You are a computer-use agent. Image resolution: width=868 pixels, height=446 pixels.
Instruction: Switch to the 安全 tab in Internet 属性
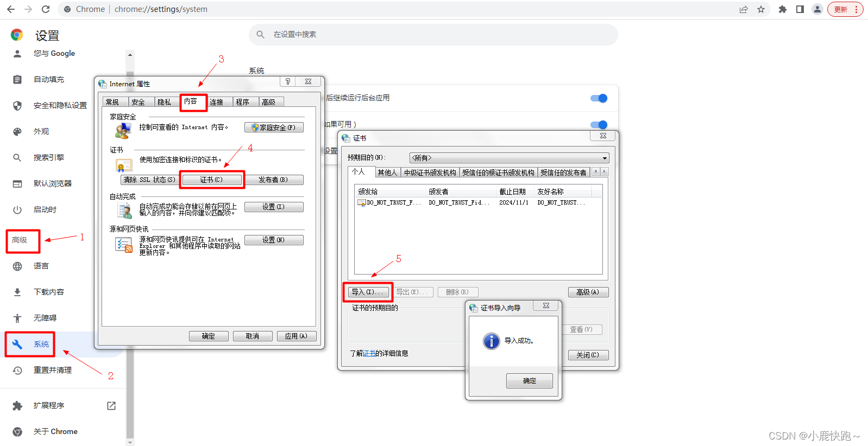tap(140, 102)
